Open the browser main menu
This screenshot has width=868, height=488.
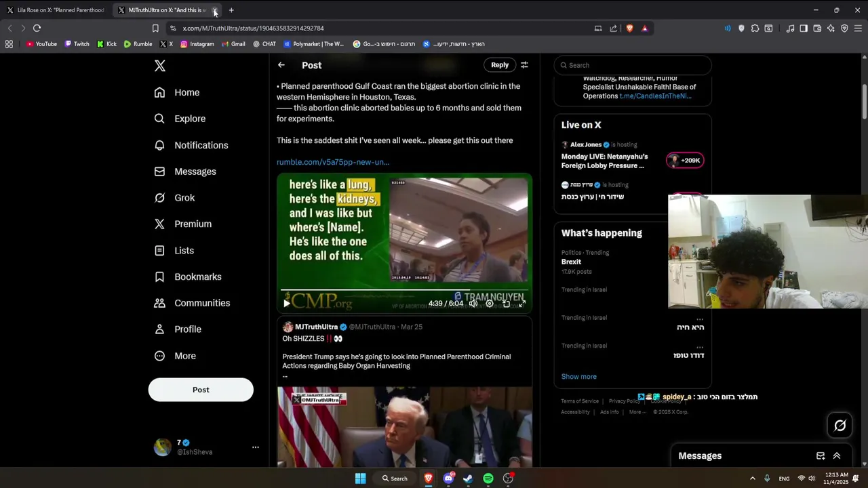tap(859, 28)
